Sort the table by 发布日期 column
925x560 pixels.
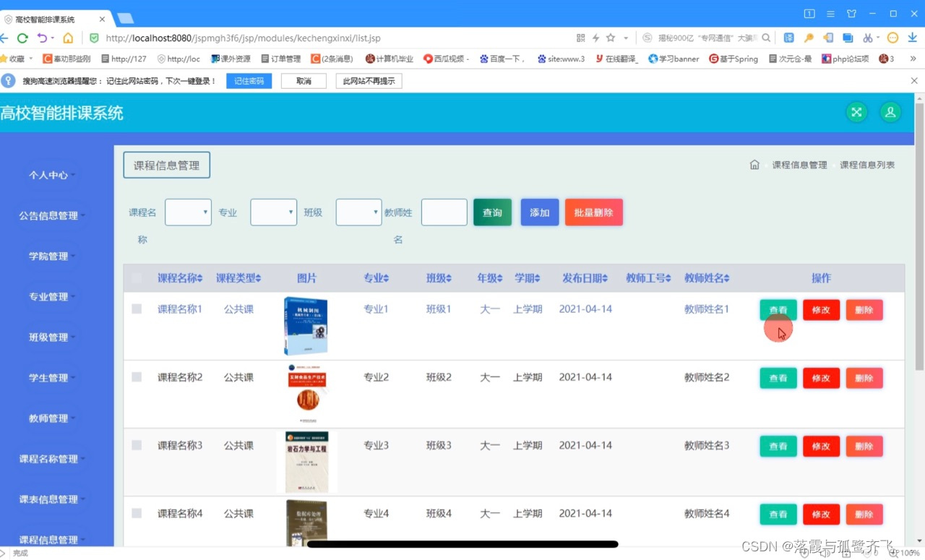coord(585,278)
